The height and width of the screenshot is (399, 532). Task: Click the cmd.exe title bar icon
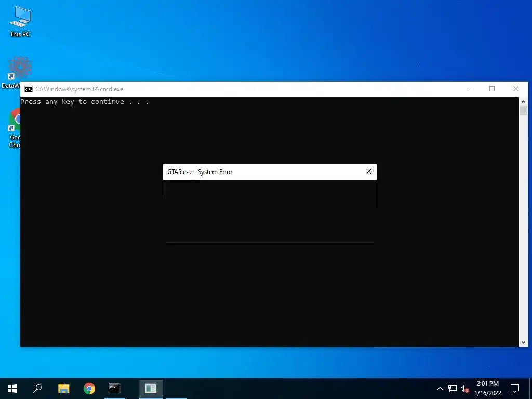pyautogui.click(x=29, y=89)
